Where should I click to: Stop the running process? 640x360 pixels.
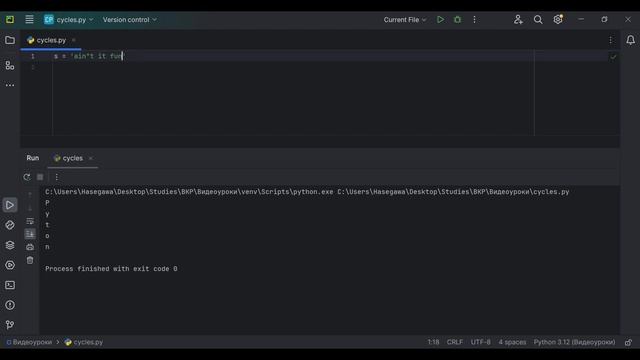click(x=40, y=177)
